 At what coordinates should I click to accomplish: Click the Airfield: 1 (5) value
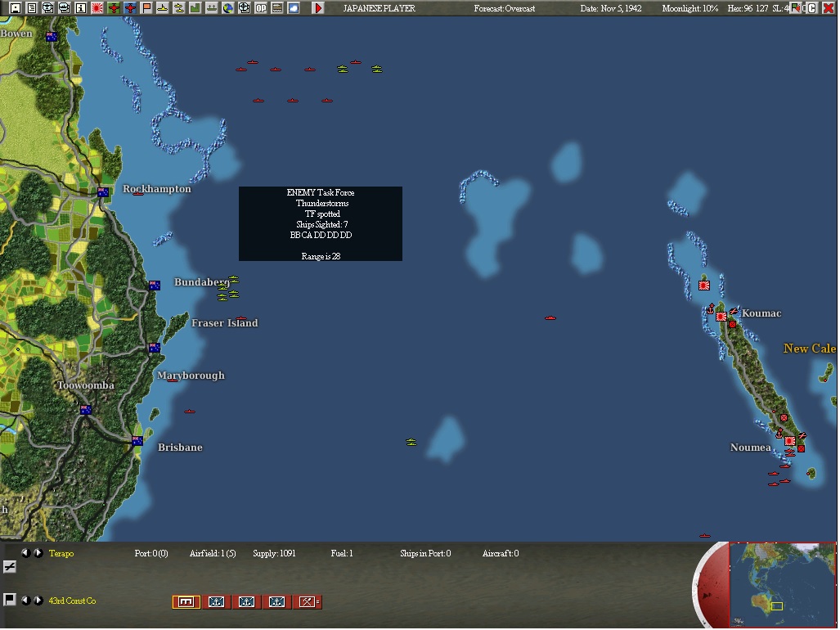pyautogui.click(x=213, y=553)
